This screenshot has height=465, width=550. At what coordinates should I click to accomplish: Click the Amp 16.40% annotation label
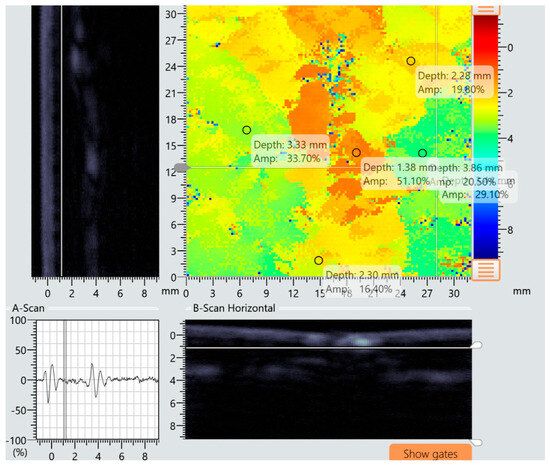click(359, 289)
